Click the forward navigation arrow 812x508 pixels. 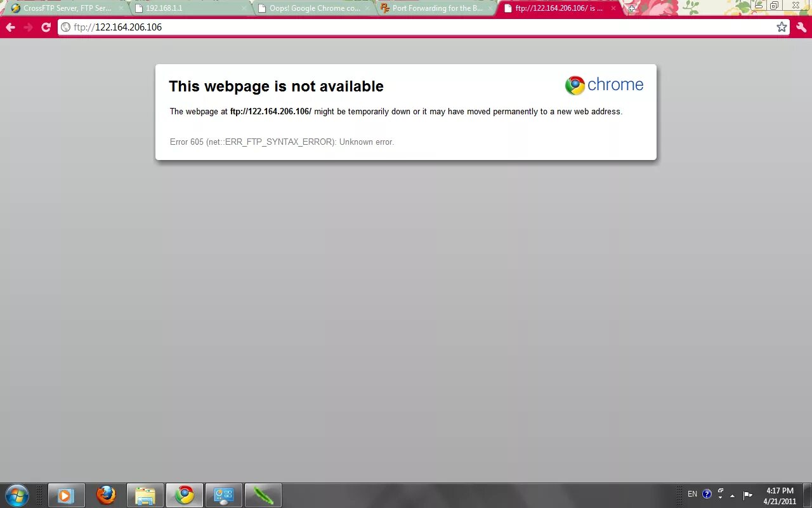[x=28, y=27]
